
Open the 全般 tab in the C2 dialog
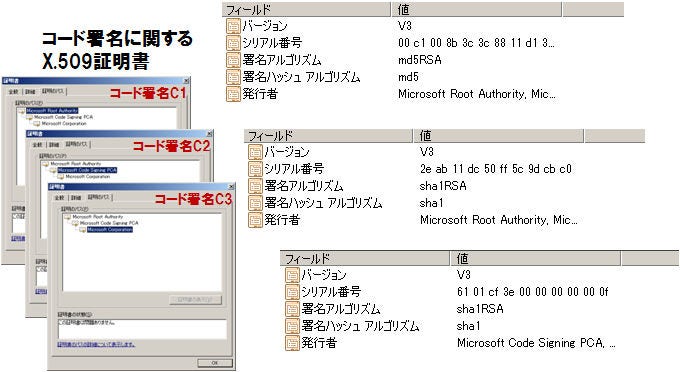[38, 145]
